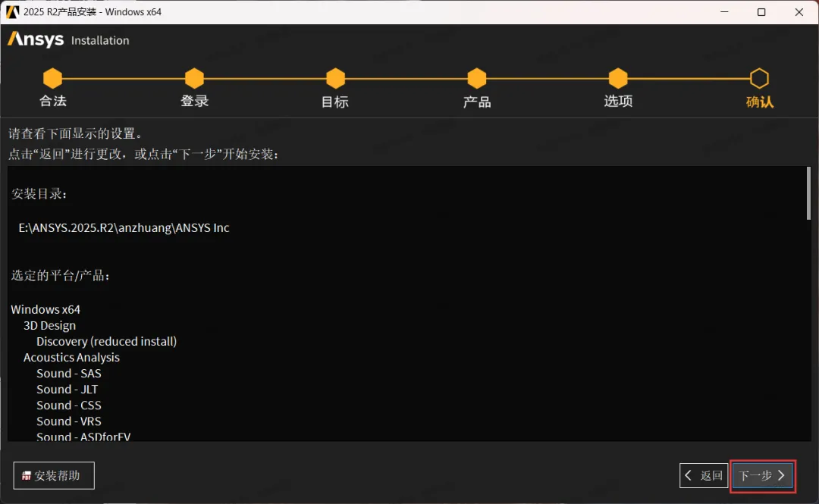Image resolution: width=819 pixels, height=504 pixels.
Task: Go back with 返回 button
Action: pos(704,475)
